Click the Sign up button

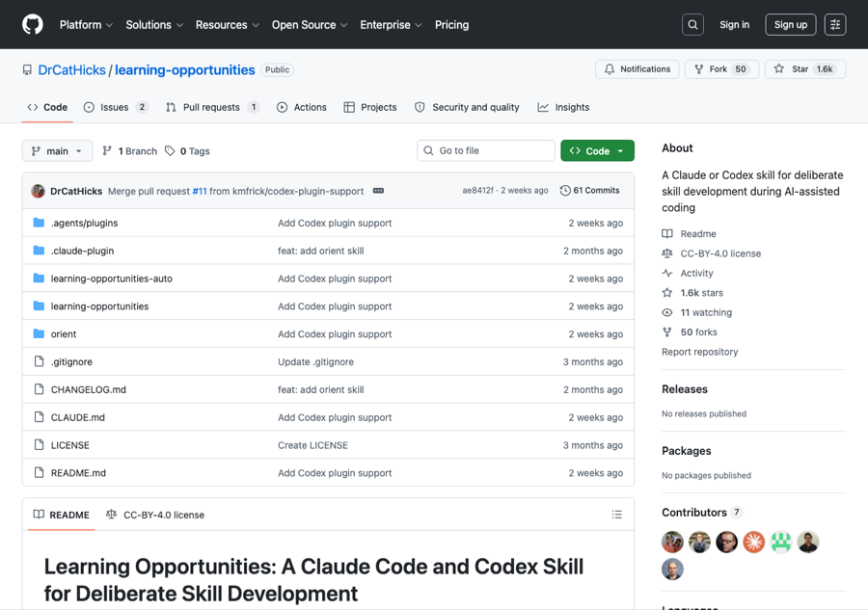tap(791, 24)
